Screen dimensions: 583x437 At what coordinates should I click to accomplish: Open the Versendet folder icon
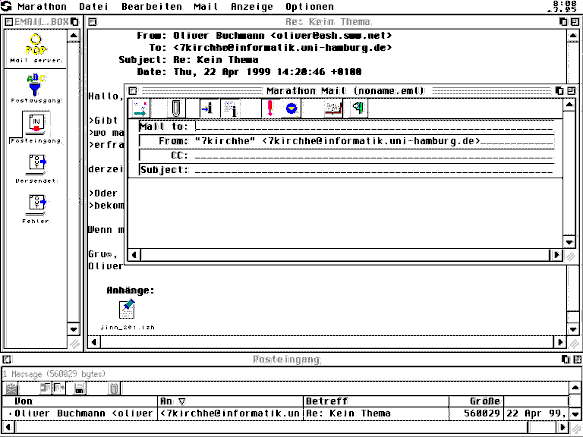point(36,169)
